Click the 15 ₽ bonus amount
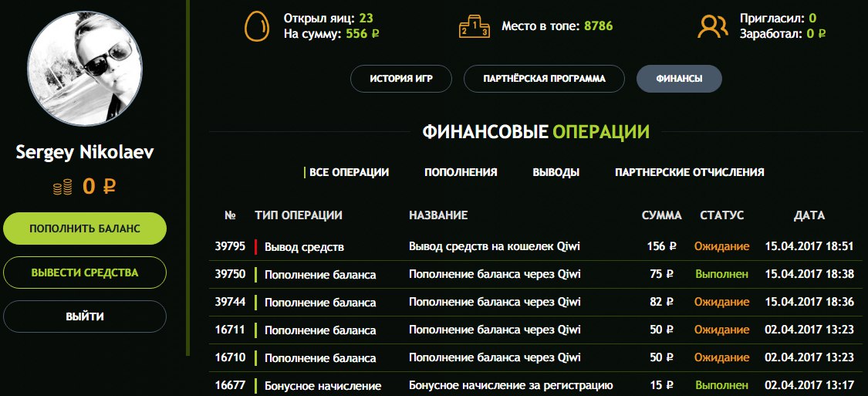This screenshot has width=868, height=396. click(661, 385)
